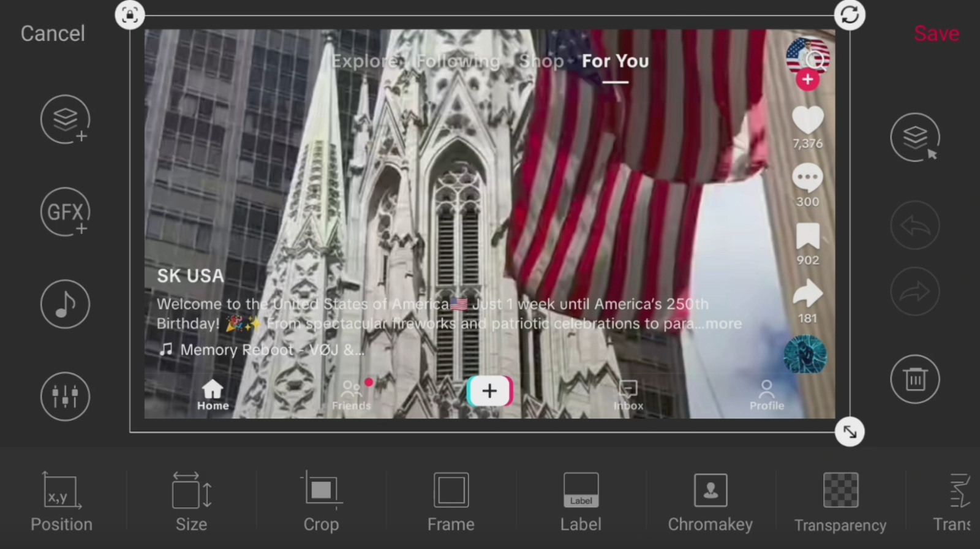Tap the layer select icon with cursor
This screenshot has width=980, height=549.
[915, 137]
